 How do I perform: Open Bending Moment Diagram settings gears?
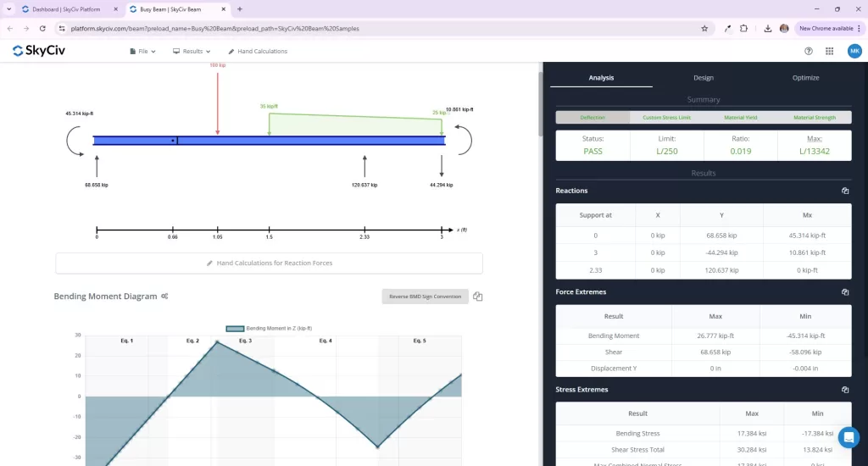click(x=164, y=296)
